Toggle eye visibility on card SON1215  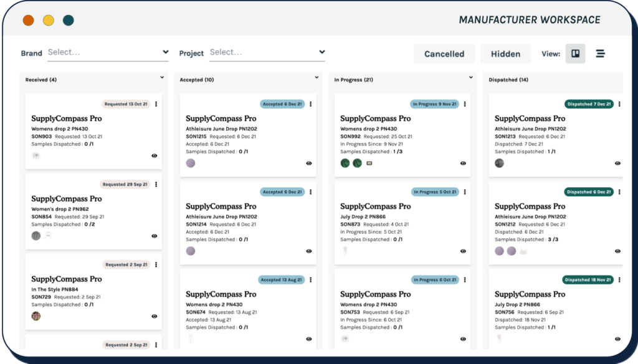click(x=309, y=163)
